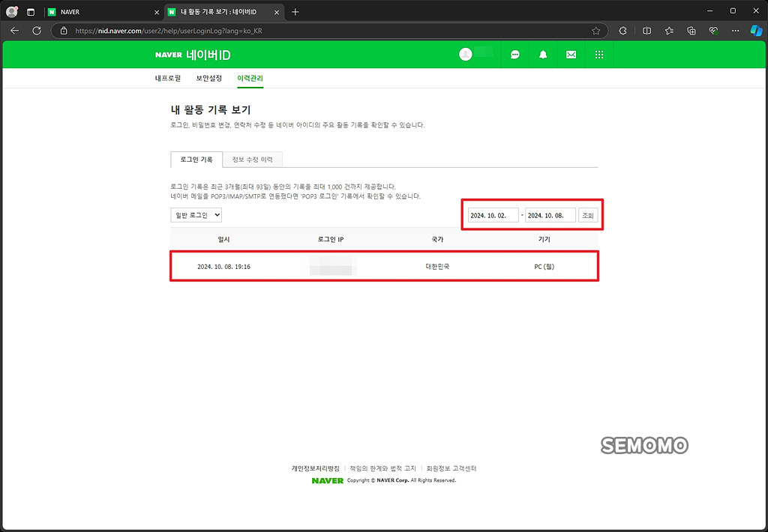The image size is (768, 532).
Task: Go back with the browser back arrow
Action: point(15,30)
